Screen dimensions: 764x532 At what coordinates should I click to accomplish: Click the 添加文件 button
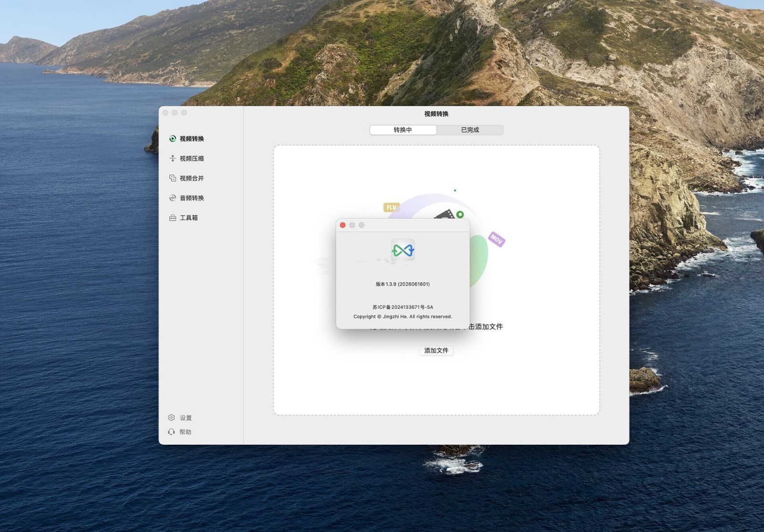pos(436,350)
